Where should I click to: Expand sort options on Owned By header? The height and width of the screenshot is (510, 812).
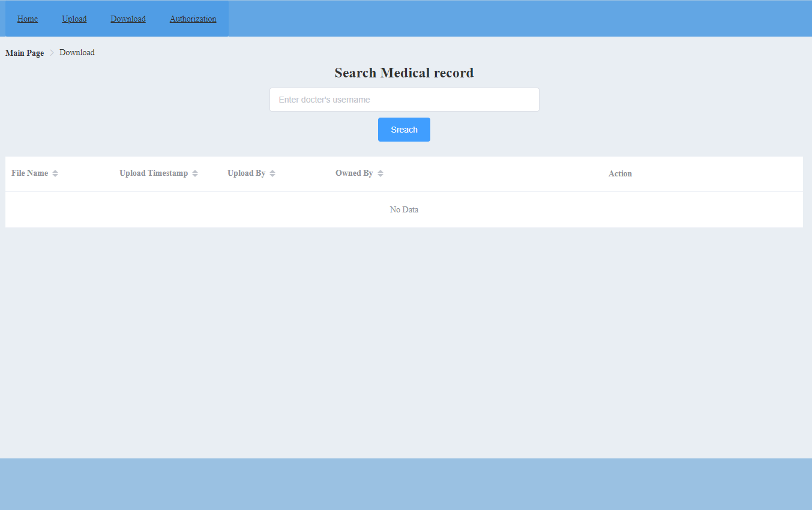point(380,173)
